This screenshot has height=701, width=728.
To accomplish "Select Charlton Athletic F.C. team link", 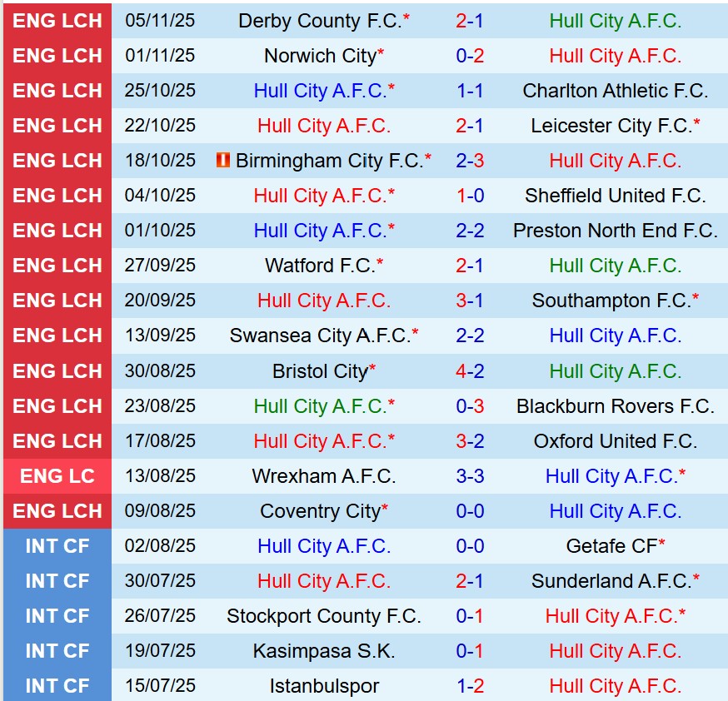I will pyautogui.click(x=615, y=91).
